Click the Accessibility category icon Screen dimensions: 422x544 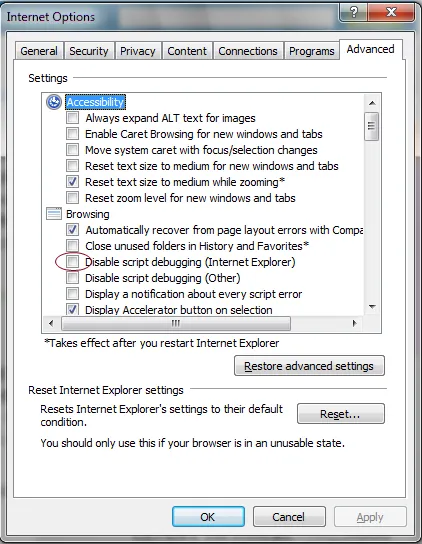click(x=54, y=102)
